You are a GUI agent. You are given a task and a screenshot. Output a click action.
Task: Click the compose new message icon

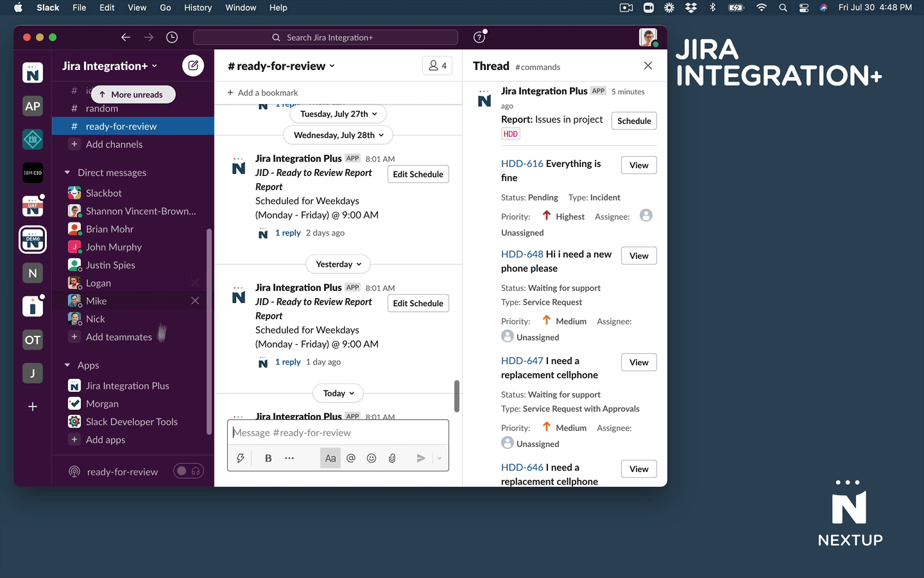193,66
